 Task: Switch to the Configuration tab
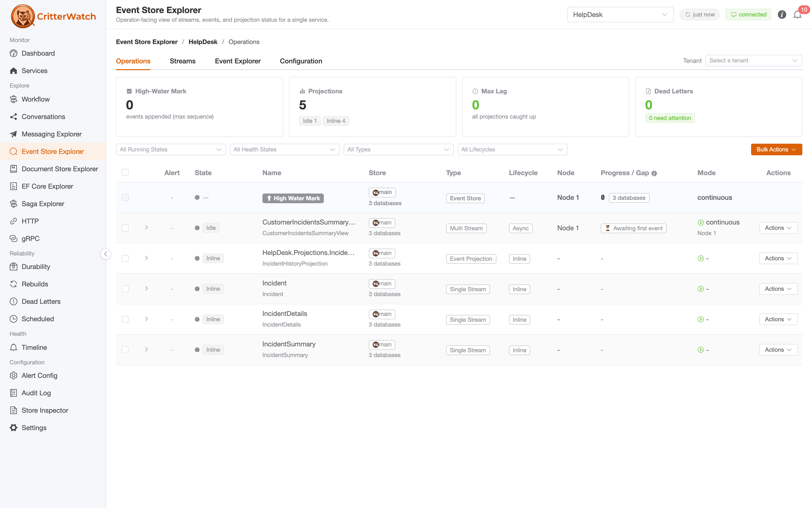(x=301, y=61)
